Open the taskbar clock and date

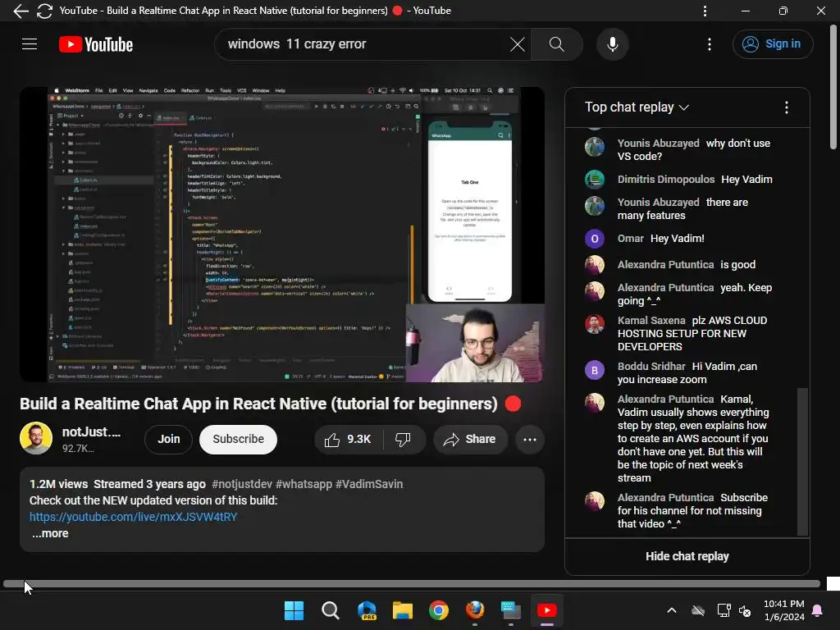(x=783, y=610)
